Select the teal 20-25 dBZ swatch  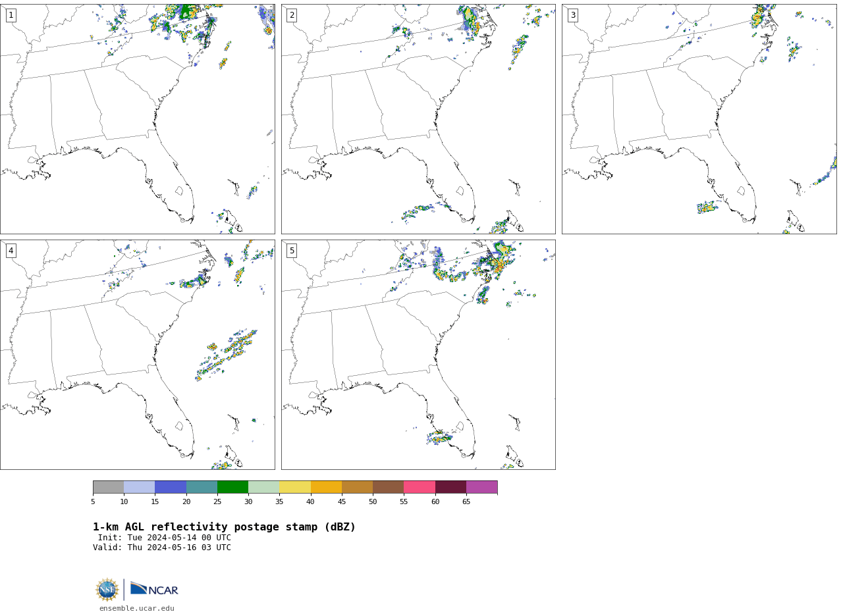[202, 487]
